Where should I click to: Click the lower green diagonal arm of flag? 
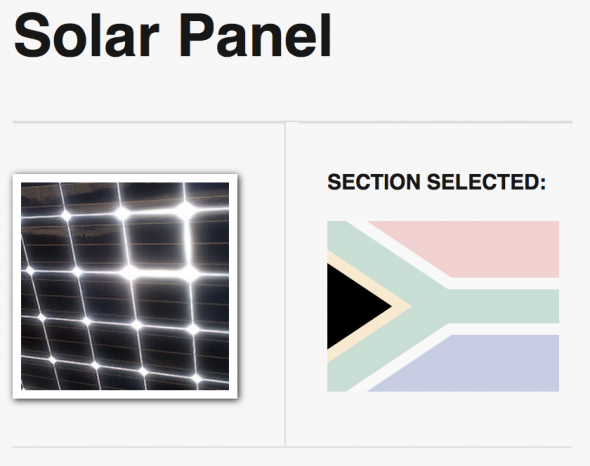(x=380, y=357)
